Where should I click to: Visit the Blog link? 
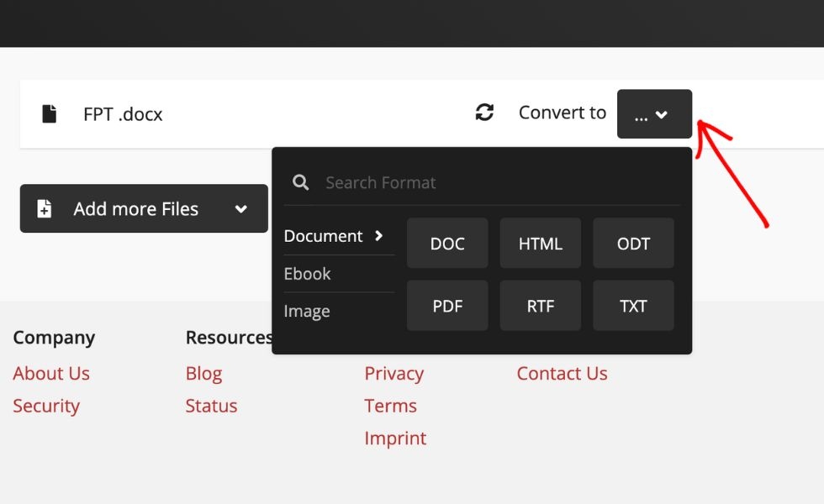[203, 373]
